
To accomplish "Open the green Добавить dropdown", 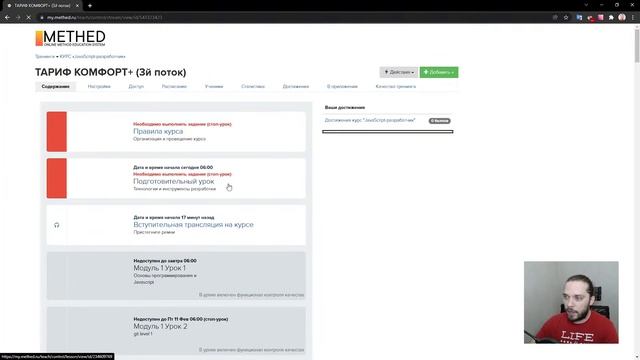I will [439, 72].
